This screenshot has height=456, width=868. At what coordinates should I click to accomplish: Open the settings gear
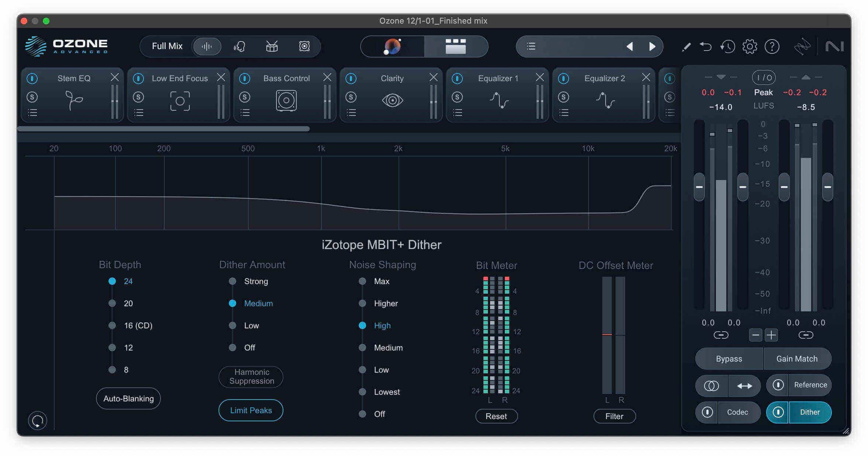tap(750, 47)
